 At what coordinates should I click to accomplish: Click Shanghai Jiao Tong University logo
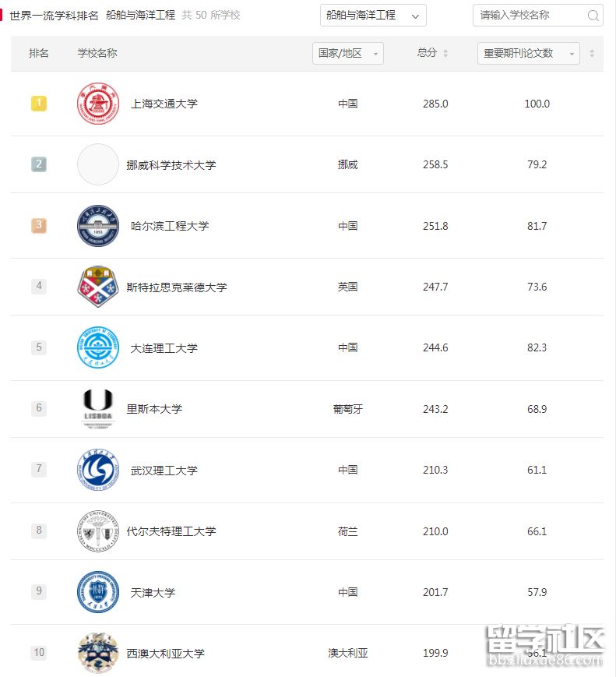click(98, 104)
